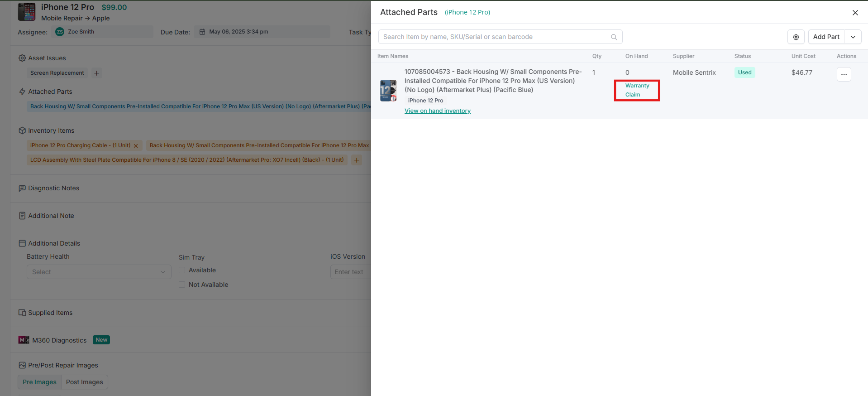
Task: Click the New badge beside M360 Diagnostics
Action: [x=101, y=340]
